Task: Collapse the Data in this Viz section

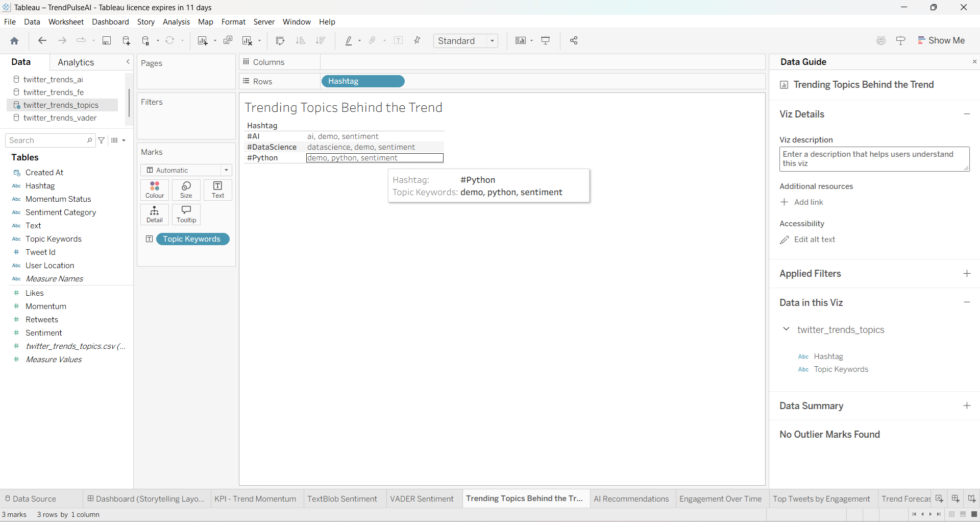Action: (967, 302)
